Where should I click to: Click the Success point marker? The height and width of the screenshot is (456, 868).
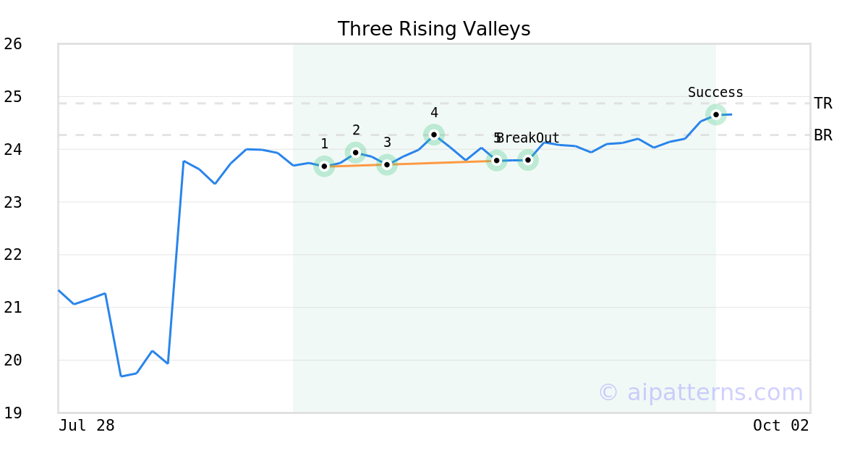[x=715, y=114]
